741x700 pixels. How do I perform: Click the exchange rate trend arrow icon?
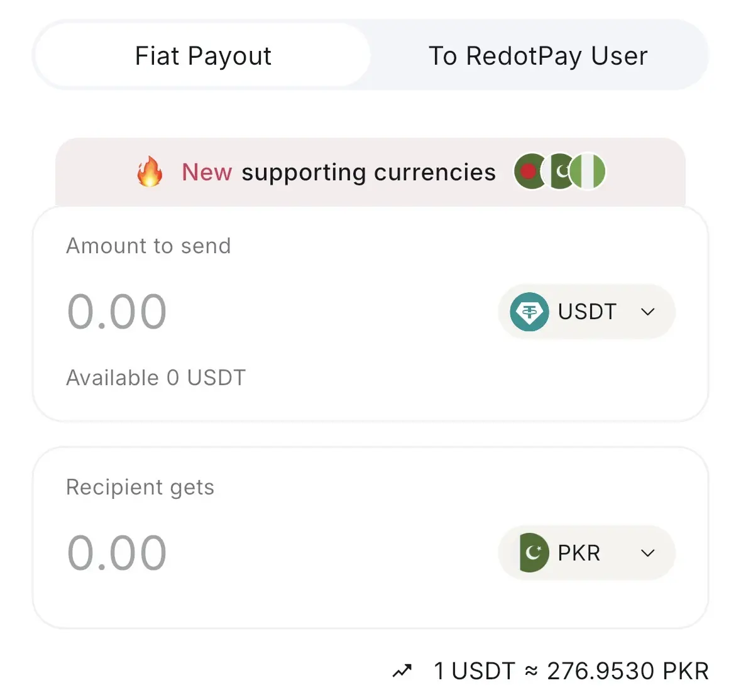pyautogui.click(x=402, y=671)
